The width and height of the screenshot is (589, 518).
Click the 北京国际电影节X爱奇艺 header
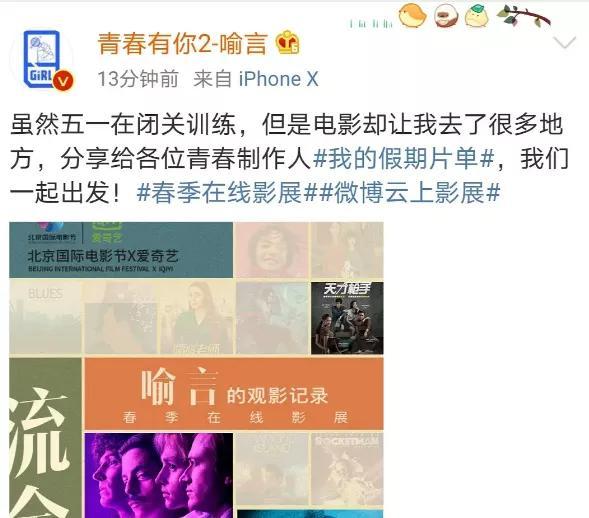[x=121, y=250]
